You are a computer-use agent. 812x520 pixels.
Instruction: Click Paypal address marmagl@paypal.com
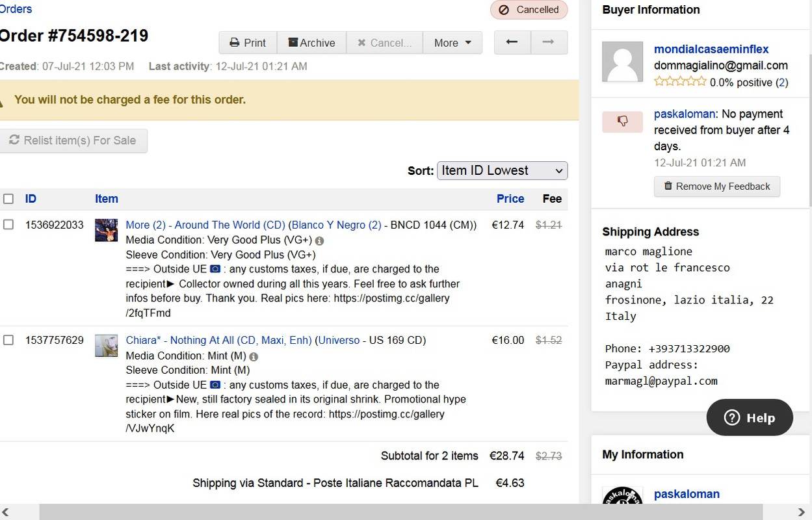pos(661,382)
